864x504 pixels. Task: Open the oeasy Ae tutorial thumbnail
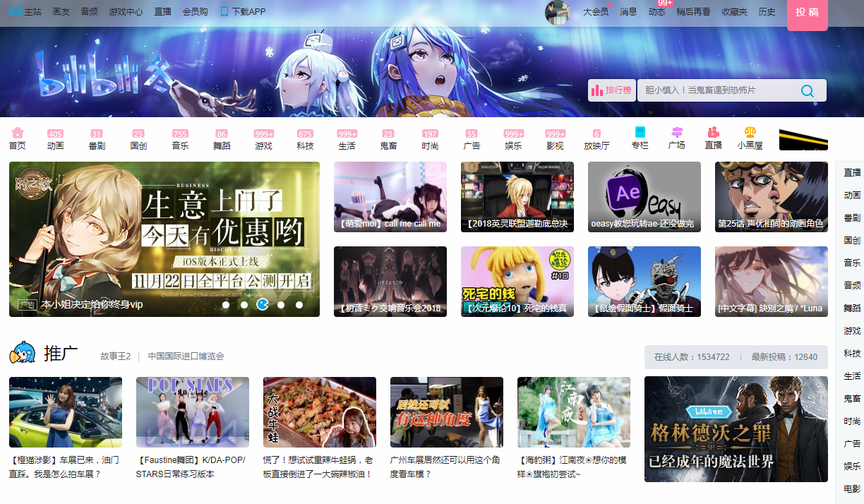tap(644, 197)
